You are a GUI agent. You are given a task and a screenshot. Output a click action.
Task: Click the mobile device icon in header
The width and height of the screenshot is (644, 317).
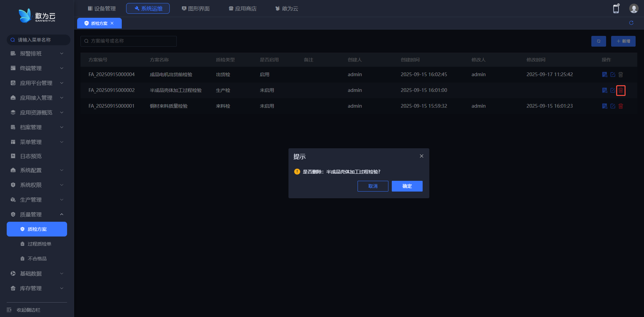point(616,9)
